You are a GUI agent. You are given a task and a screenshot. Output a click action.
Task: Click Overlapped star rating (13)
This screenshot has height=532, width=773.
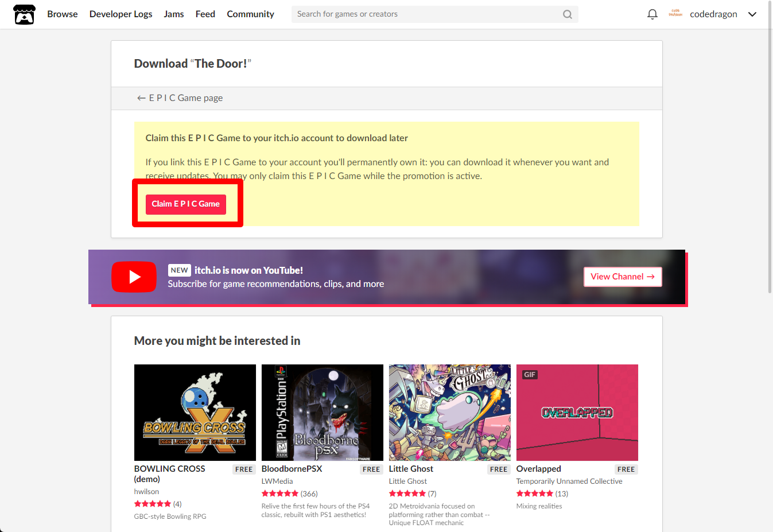tap(542, 494)
